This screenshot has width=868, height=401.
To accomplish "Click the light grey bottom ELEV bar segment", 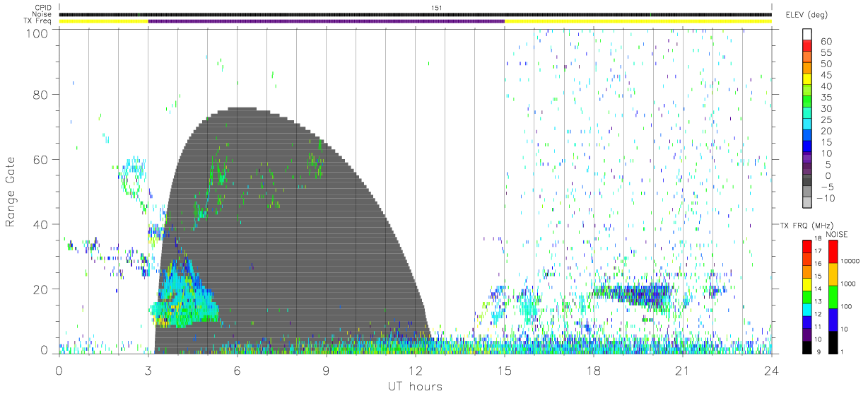I will click(x=807, y=202).
